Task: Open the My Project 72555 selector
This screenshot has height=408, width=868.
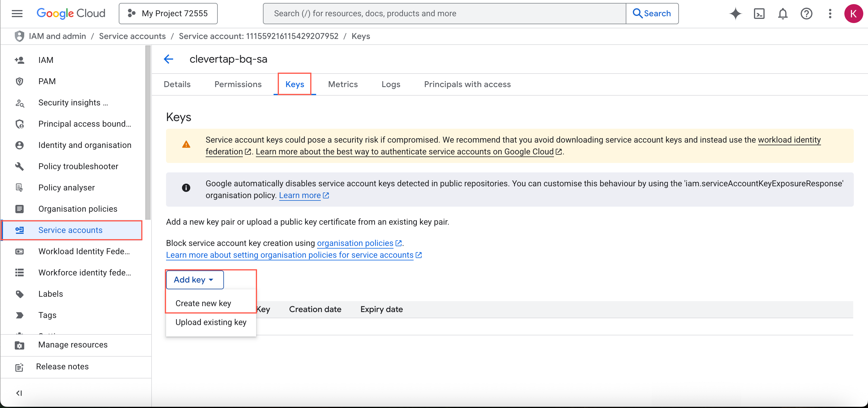Action: tap(168, 14)
